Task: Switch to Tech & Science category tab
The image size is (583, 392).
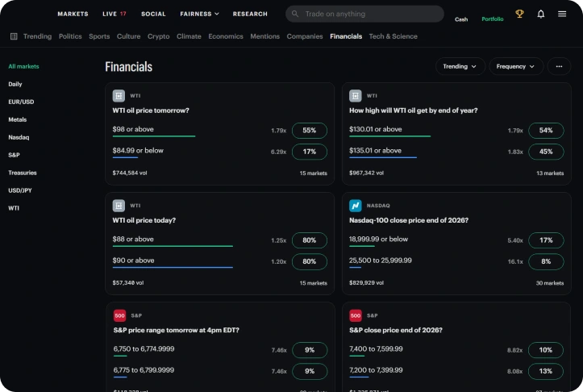Action: 393,36
